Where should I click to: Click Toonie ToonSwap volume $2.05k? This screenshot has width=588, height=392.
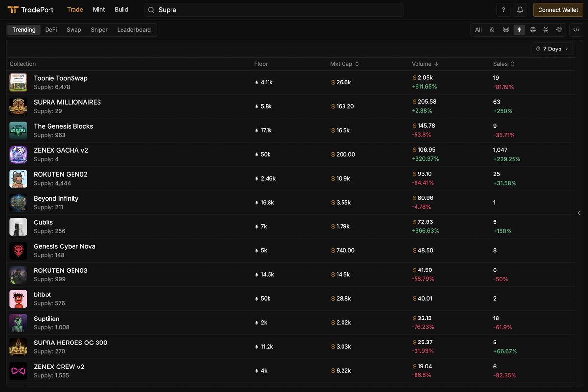tap(423, 78)
